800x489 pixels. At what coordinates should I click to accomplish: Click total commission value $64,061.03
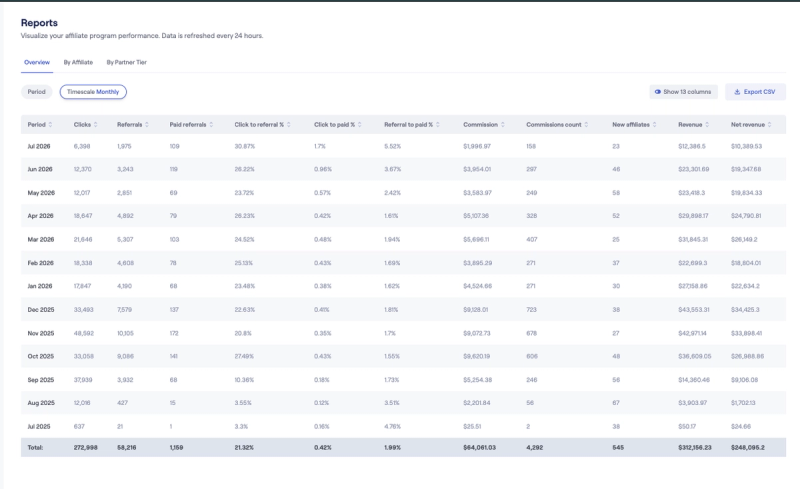[x=479, y=448]
